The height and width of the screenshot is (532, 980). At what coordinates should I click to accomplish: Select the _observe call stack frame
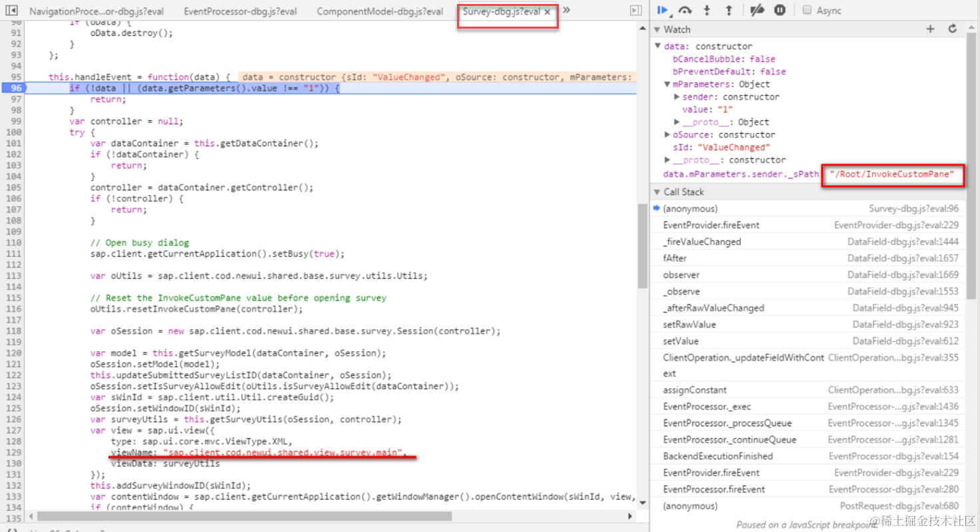[810, 291]
